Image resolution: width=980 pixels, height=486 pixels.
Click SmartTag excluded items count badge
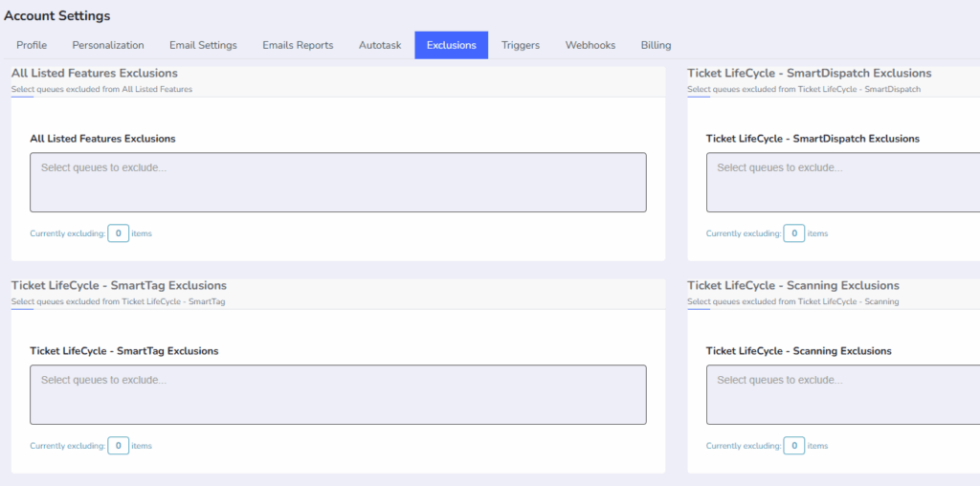[118, 446]
